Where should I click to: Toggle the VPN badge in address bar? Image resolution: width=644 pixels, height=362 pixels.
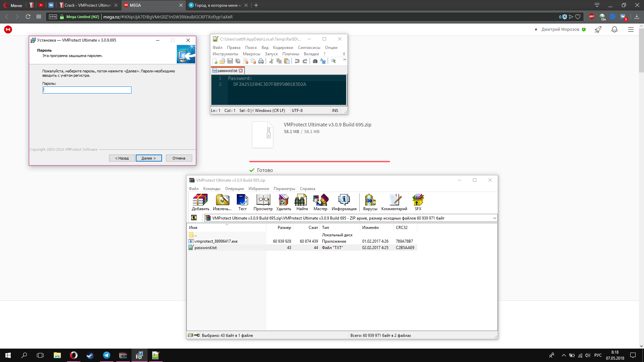click(x=53, y=17)
